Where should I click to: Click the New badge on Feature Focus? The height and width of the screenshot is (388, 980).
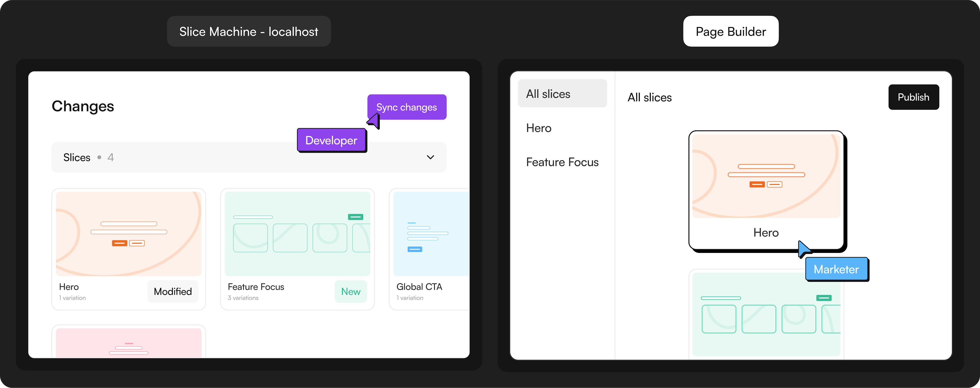coord(350,292)
